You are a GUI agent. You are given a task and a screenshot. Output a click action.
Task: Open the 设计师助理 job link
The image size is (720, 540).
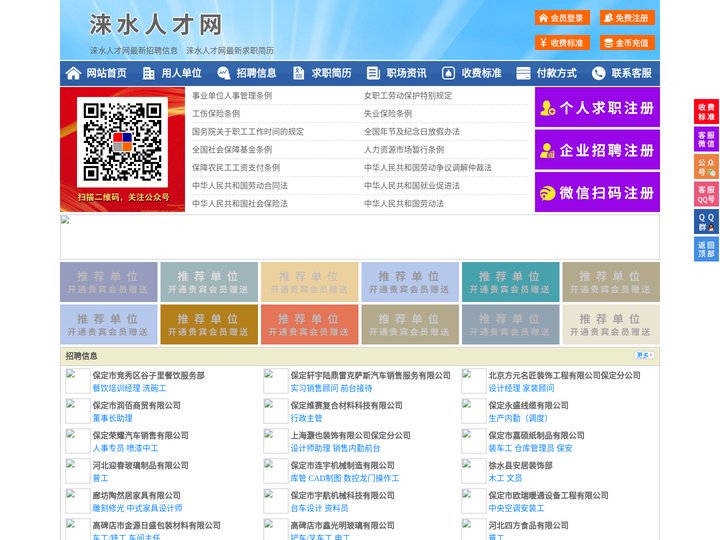click(310, 448)
